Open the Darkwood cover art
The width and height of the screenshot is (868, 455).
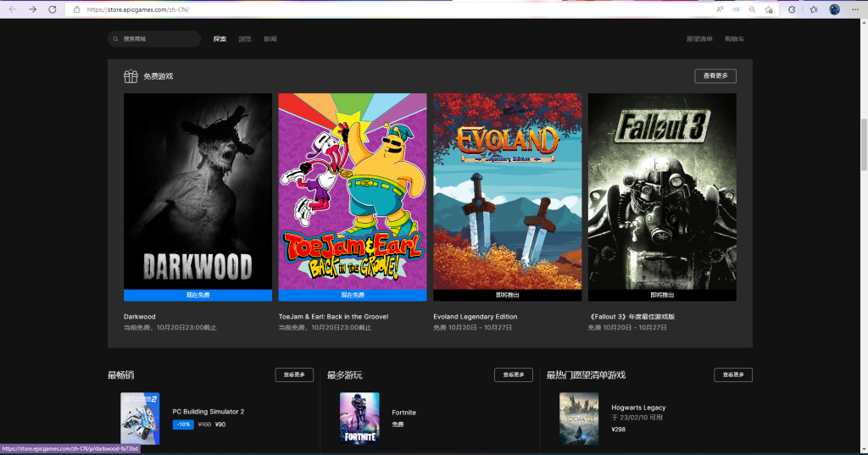pyautogui.click(x=198, y=191)
